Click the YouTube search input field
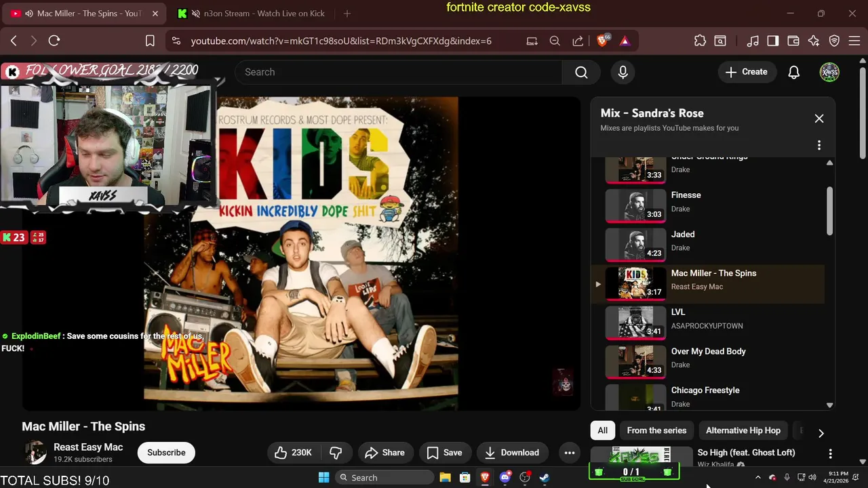The width and height of the screenshot is (868, 488). 399,72
